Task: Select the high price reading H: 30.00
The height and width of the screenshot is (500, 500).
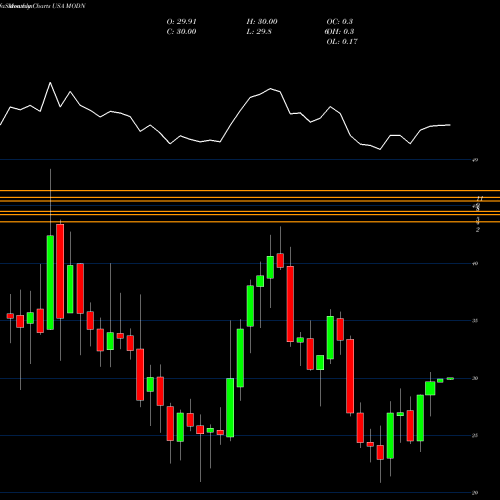Action: pos(262,22)
